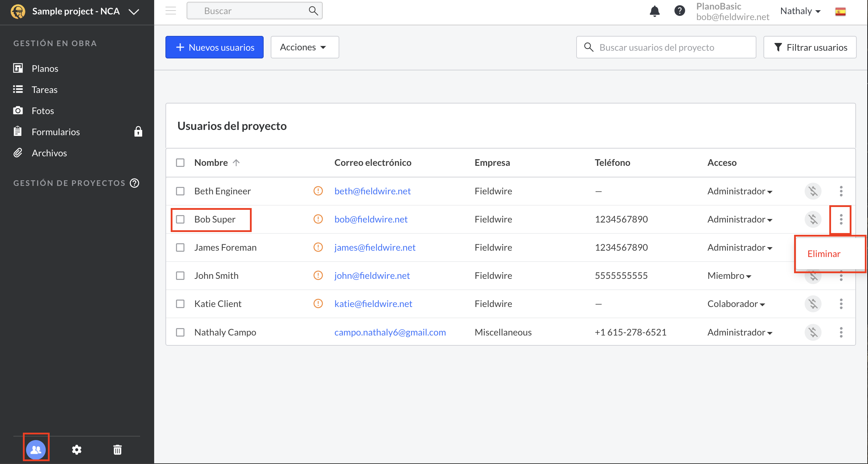
Task: Click the Empresa column header
Action: (492, 163)
